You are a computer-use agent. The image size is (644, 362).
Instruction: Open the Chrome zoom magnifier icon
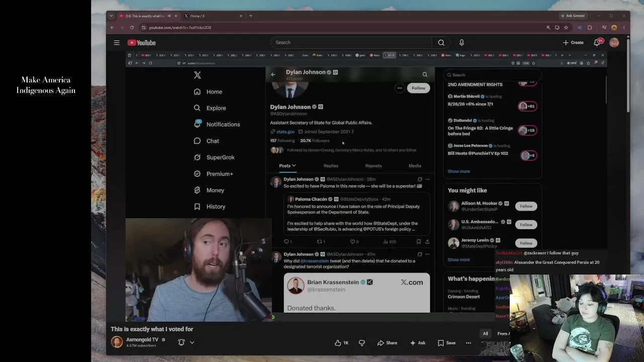(x=548, y=28)
